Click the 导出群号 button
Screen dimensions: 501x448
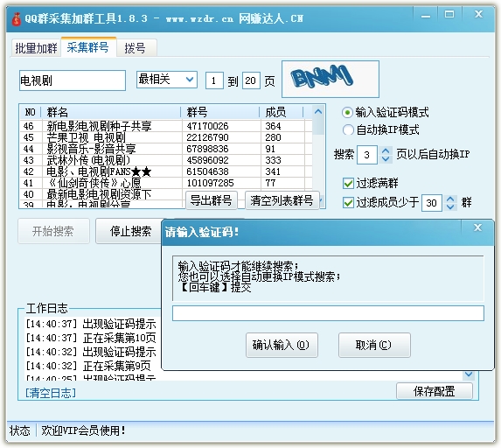[212, 200]
